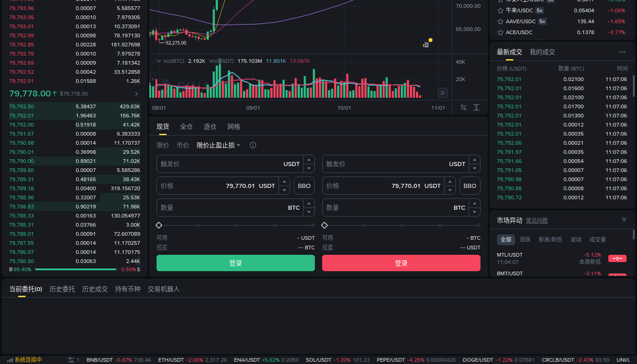The image size is (637, 364).
Task: Click BNB/USDT in the bottom ticker
Action: (100, 360)
